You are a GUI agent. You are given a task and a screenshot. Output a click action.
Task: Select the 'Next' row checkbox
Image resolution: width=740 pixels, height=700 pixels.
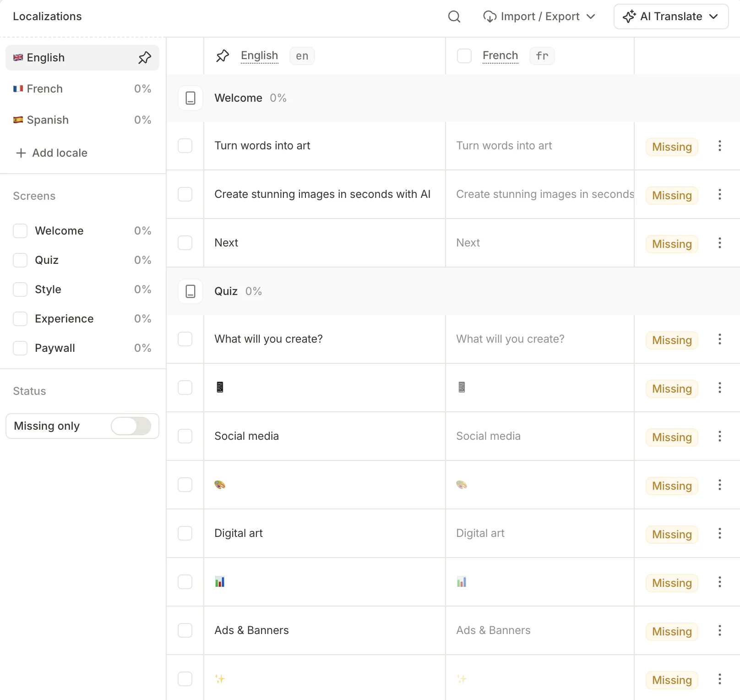coord(185,243)
